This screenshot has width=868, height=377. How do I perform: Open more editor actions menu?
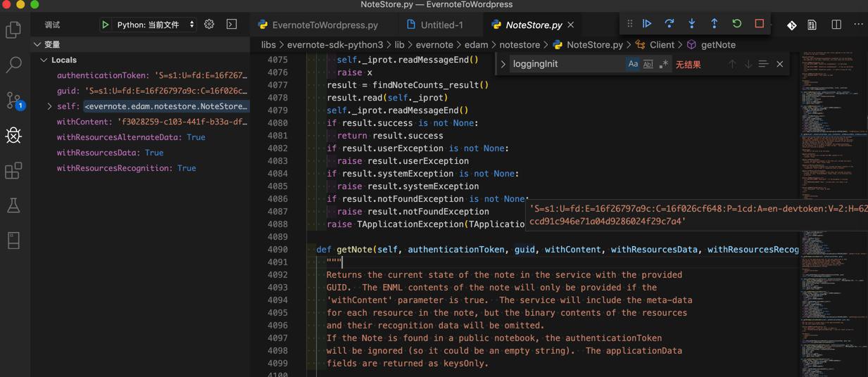tap(859, 25)
